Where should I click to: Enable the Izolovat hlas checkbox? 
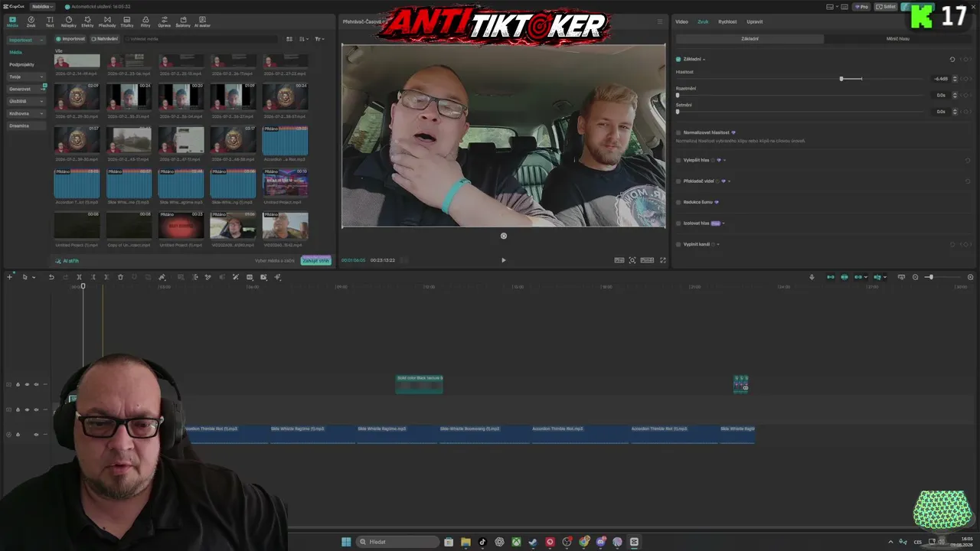pos(678,223)
